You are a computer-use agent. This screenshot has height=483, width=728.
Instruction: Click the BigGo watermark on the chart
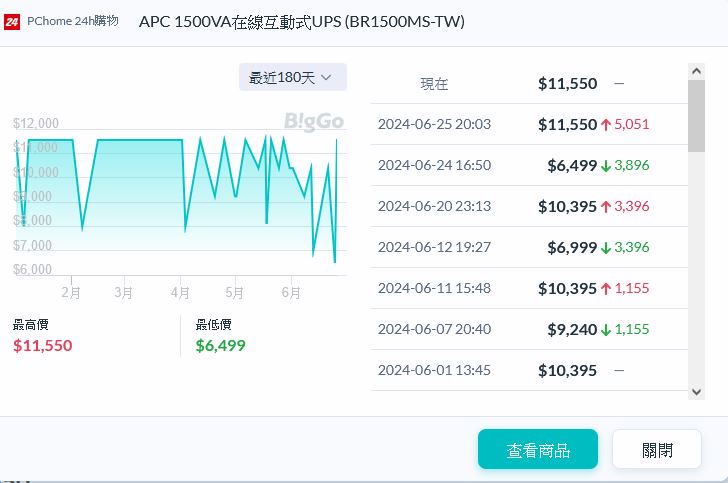point(313,121)
